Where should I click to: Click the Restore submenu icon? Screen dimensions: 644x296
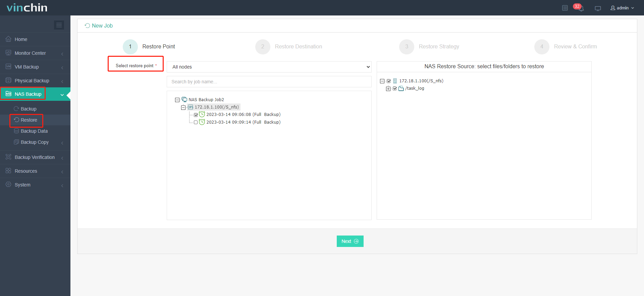(16, 120)
